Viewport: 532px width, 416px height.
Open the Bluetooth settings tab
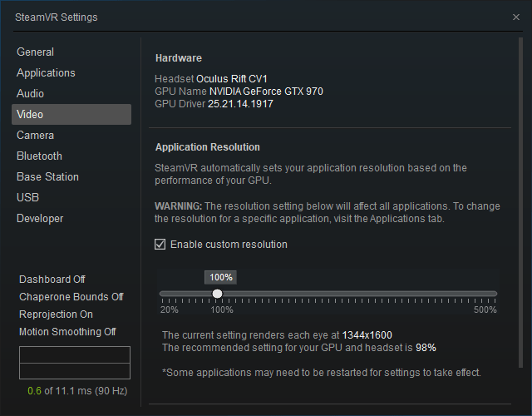(39, 156)
